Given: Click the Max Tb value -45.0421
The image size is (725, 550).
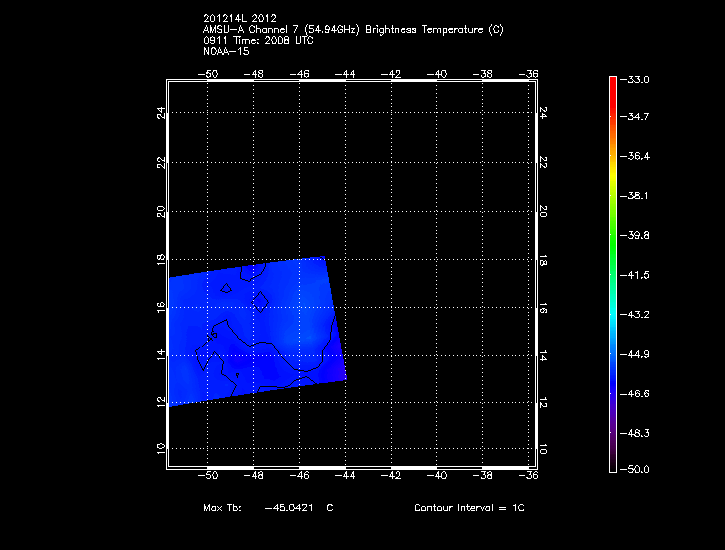Looking at the screenshot, I should click(x=292, y=508).
